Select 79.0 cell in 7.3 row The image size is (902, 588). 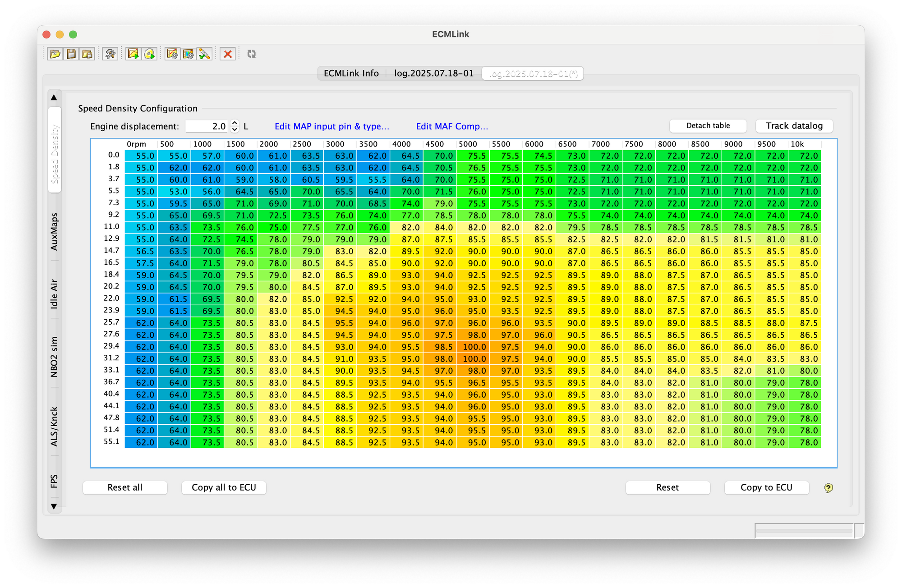point(440,203)
